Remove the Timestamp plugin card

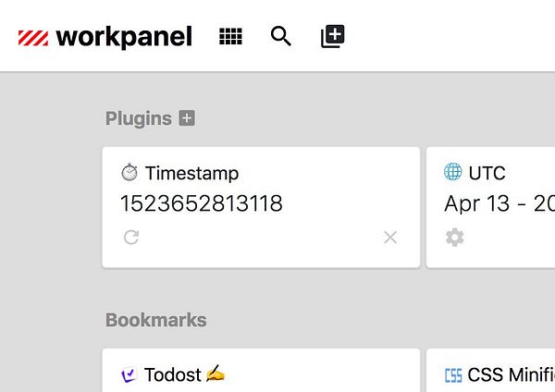coord(390,238)
